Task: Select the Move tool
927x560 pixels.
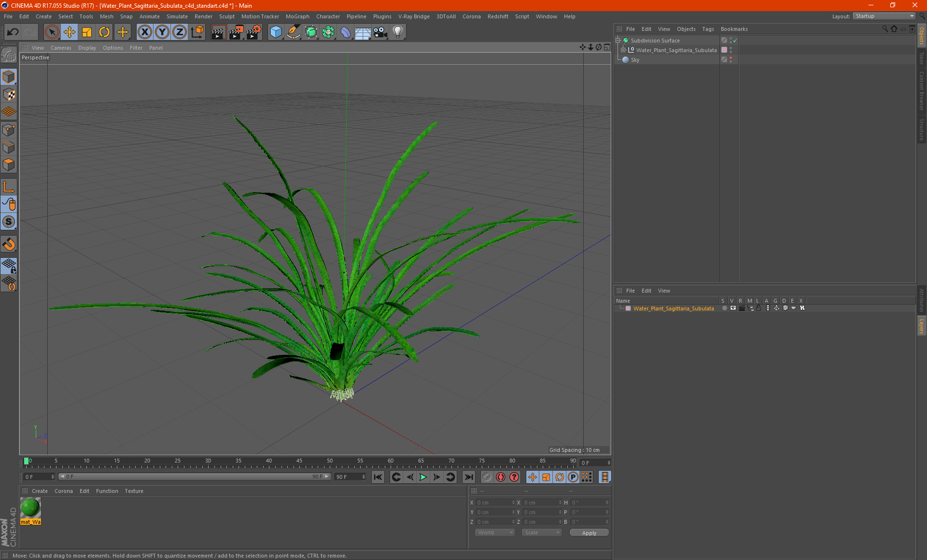Action: [x=70, y=32]
